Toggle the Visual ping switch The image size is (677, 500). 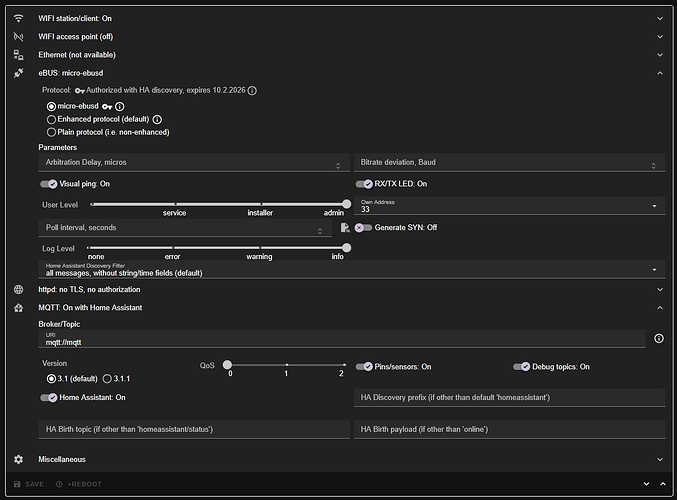[49, 184]
